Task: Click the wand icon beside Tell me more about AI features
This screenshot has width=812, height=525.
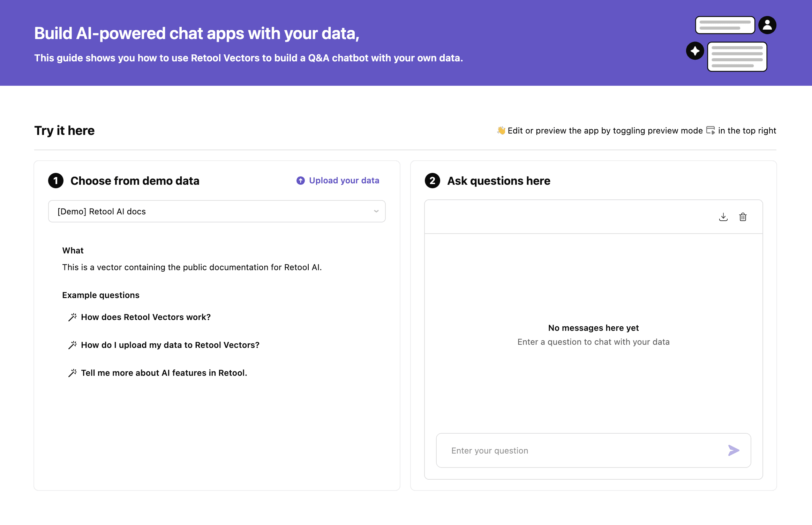Action: (x=73, y=372)
